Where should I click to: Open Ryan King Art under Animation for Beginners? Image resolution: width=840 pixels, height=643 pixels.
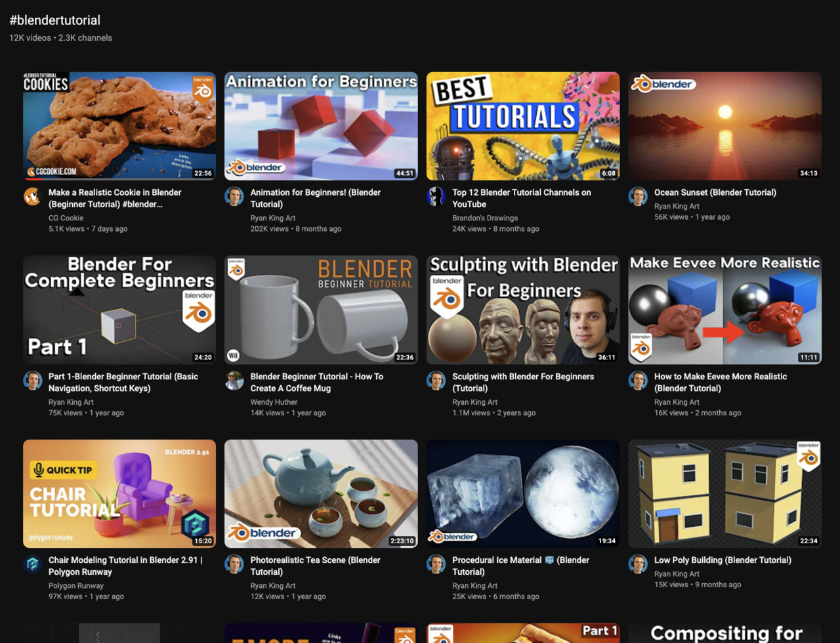273,218
